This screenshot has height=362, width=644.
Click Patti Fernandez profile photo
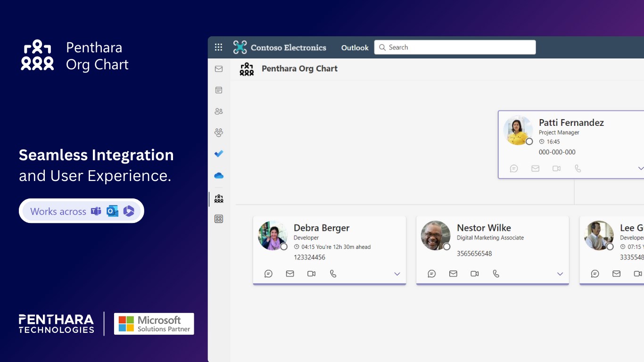(x=518, y=130)
